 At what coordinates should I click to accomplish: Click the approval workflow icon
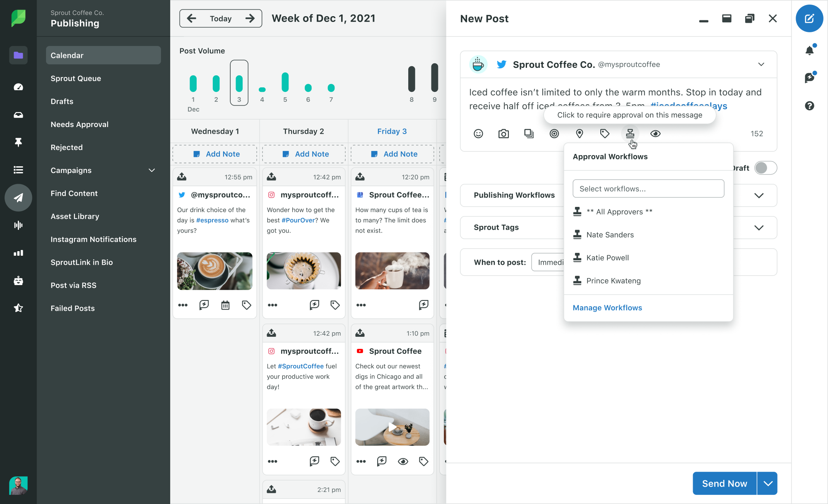pyautogui.click(x=630, y=134)
